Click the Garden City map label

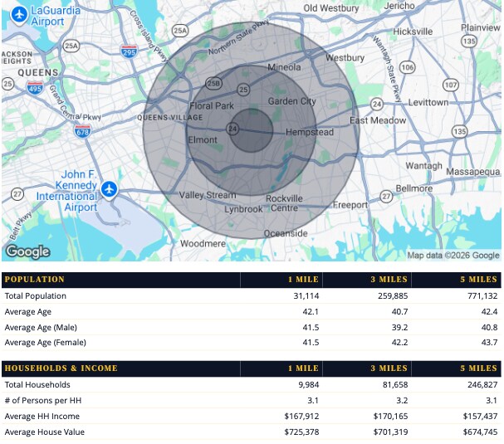[292, 101]
